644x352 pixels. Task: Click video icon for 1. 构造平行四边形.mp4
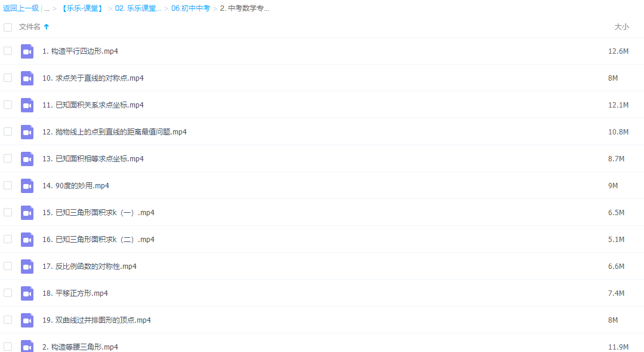(x=27, y=51)
